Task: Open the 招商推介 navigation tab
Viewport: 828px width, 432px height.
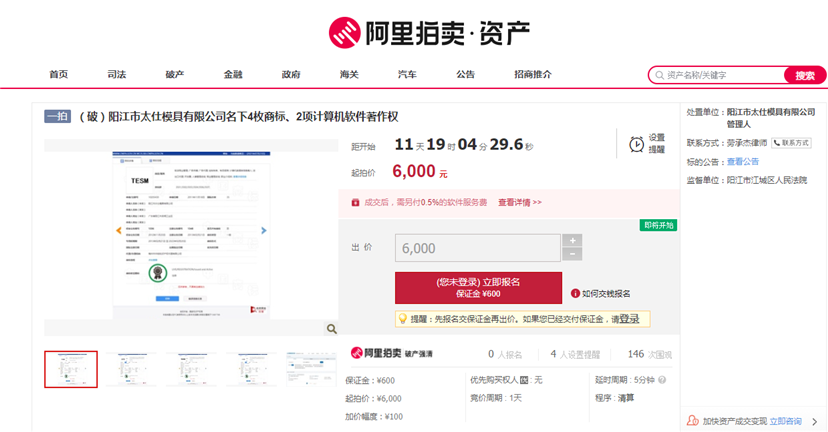Action: click(533, 74)
